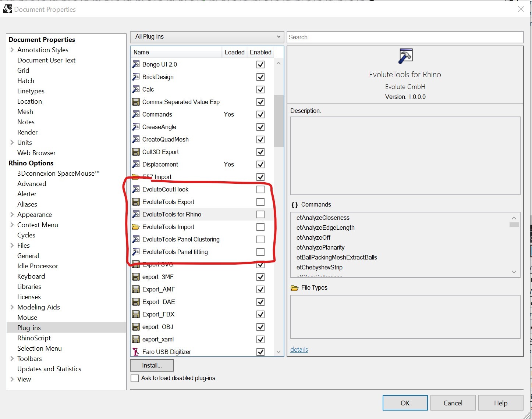Enable the EvoluteTools Panel fitting checkbox
Screen dimensions: 532x419
[260, 252]
